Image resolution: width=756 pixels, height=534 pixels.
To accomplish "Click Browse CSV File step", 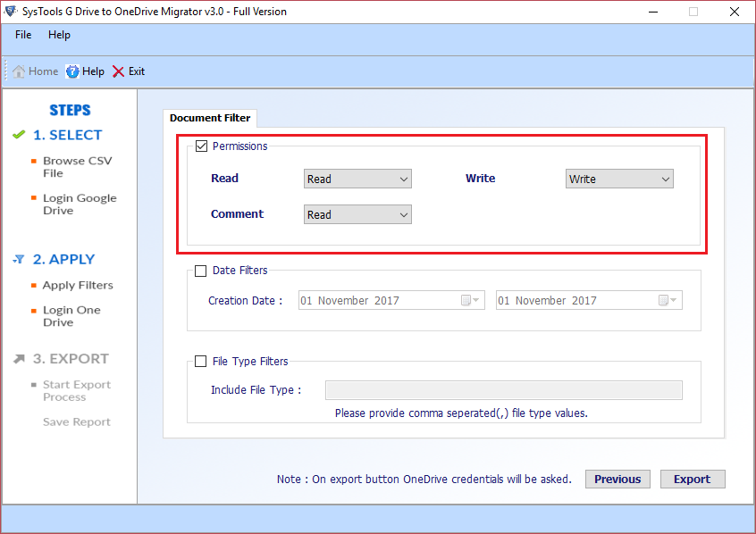I will [x=77, y=167].
